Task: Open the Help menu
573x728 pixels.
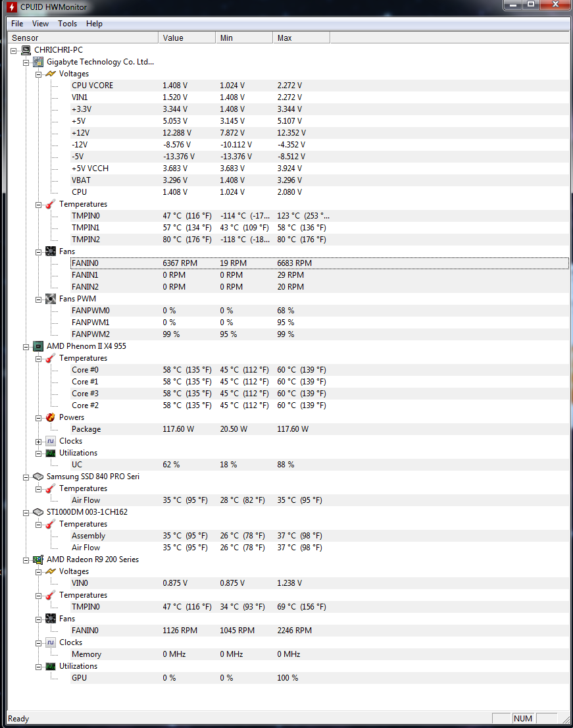Action: (x=94, y=24)
